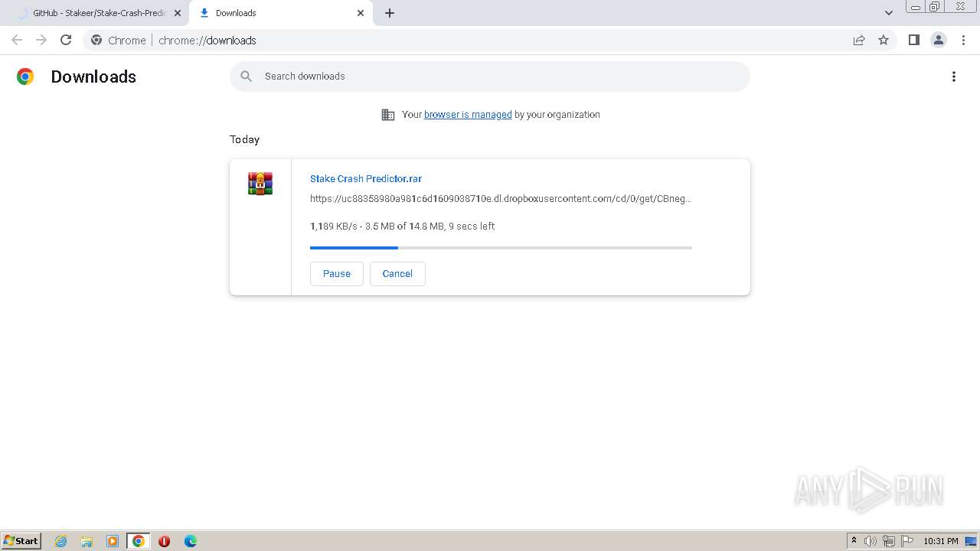Open Microsoft Edge from taskbar
The image size is (980, 551).
(191, 541)
